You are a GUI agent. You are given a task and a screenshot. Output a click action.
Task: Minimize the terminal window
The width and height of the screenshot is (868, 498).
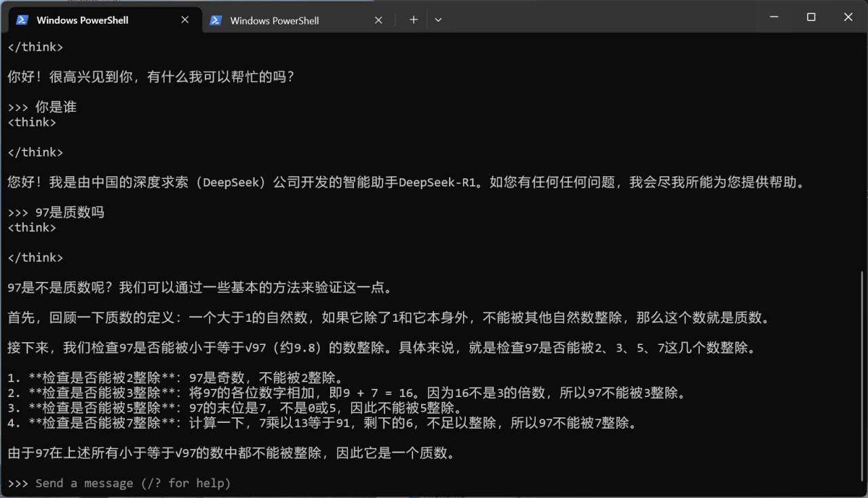[774, 18]
